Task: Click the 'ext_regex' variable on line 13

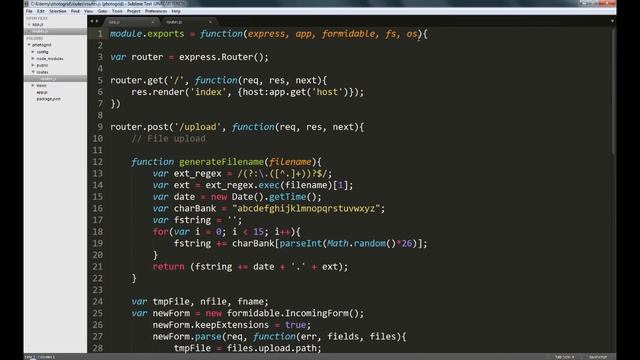Action: coord(198,174)
